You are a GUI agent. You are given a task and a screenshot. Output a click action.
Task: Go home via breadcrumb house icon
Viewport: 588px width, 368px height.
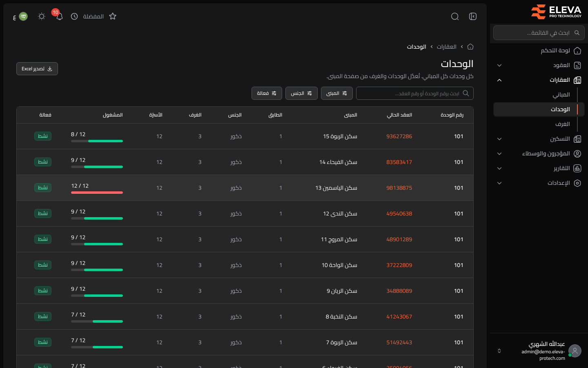tap(470, 47)
